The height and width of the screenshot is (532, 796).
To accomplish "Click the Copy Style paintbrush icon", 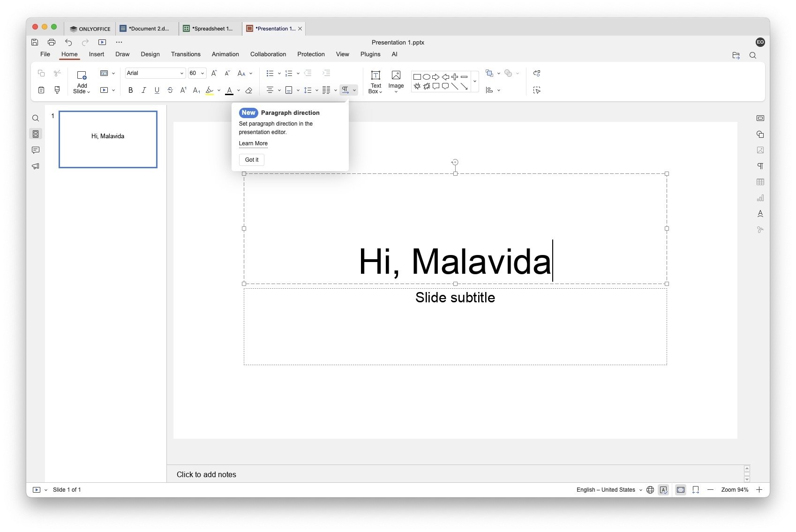I will coord(57,90).
